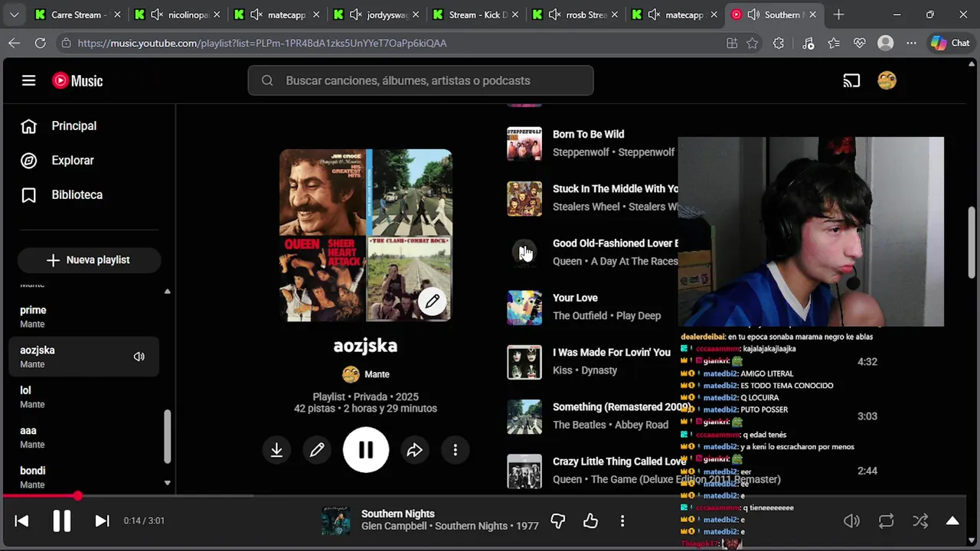This screenshot has height=551, width=980.
Task: Open browser settings and more menu
Action: 911,44
